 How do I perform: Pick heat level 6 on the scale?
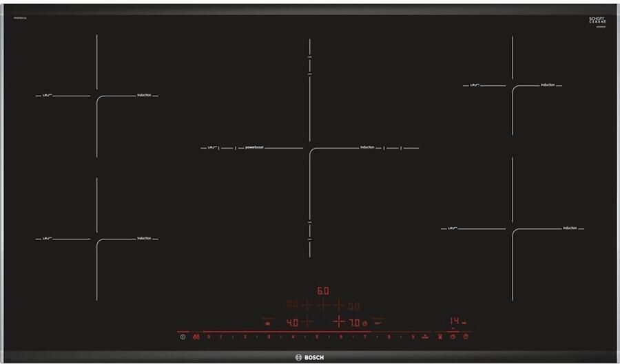coord(341,336)
